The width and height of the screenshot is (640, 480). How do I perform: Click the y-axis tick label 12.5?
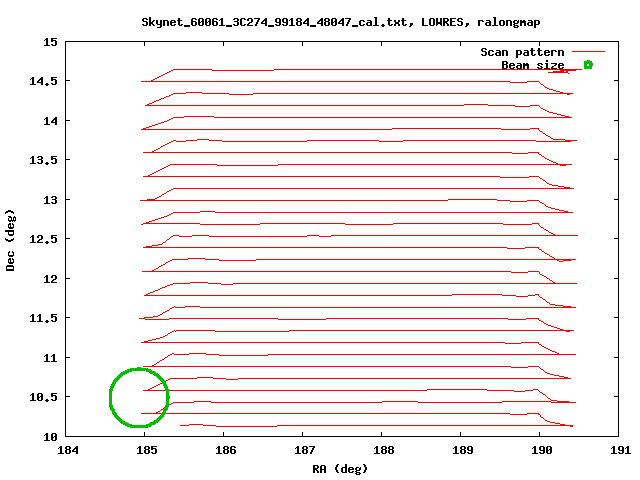pos(44,239)
